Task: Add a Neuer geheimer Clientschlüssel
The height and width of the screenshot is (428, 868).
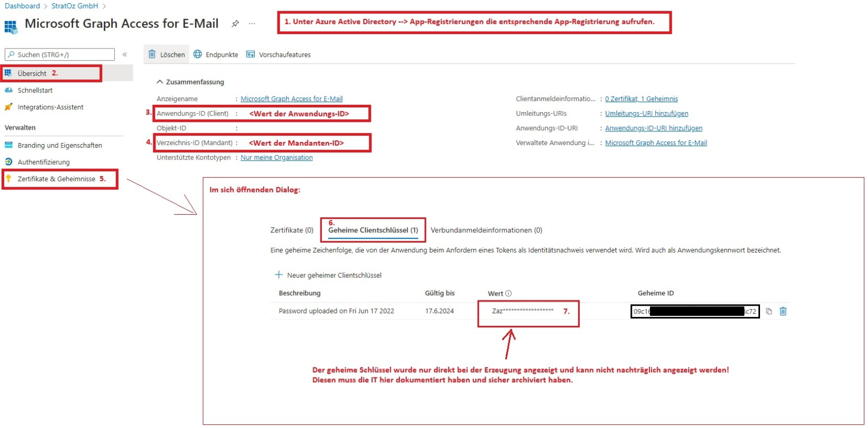Action: (328, 275)
